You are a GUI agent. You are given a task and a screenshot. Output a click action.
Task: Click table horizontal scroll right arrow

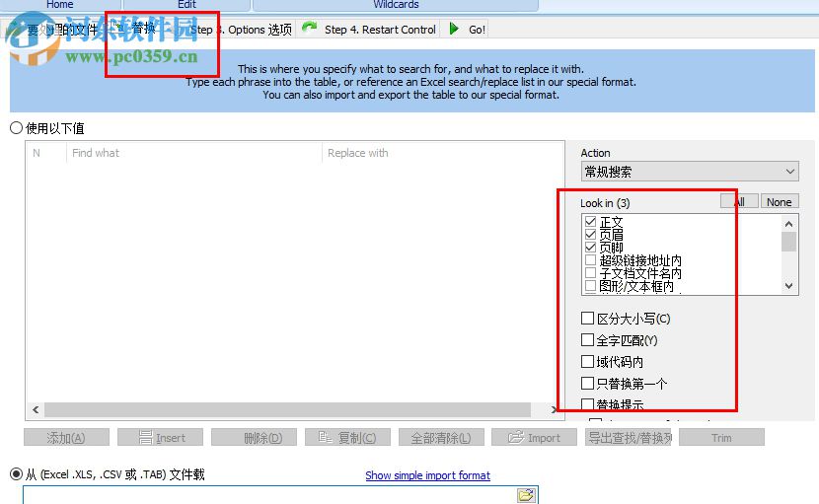(554, 410)
